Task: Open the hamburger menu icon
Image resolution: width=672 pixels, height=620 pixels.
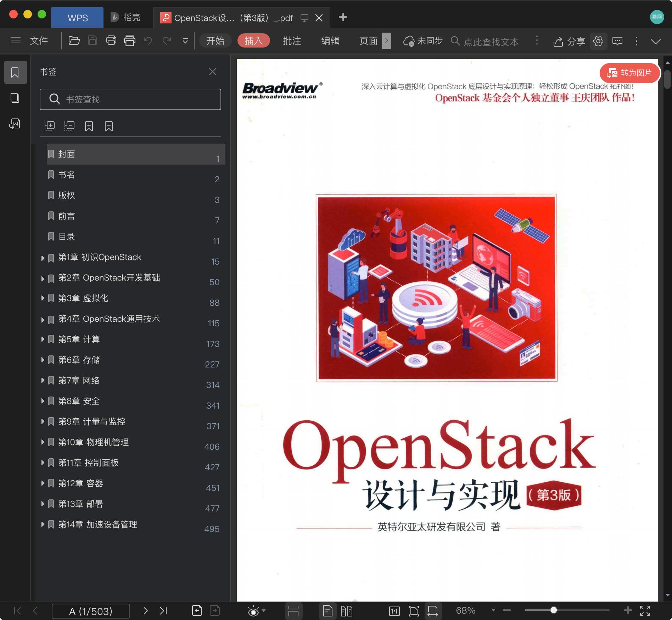Action: click(x=16, y=40)
